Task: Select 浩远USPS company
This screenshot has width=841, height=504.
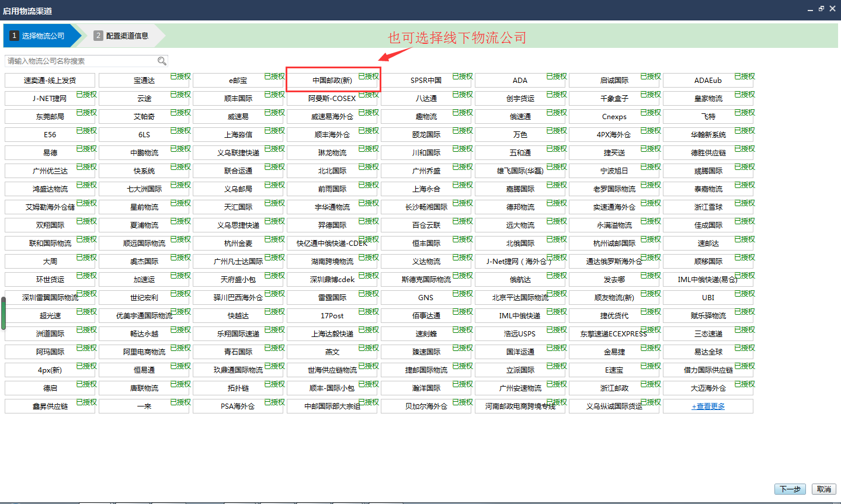Action: pos(520,334)
